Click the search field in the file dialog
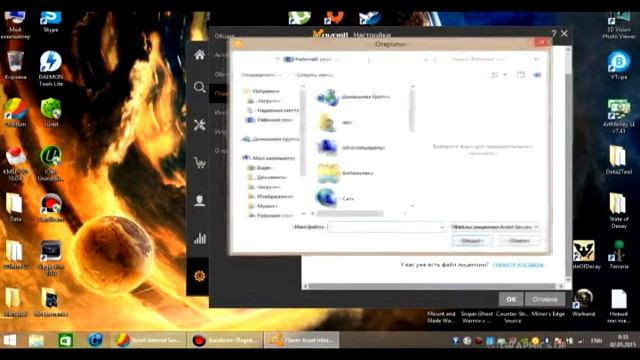Image resolution: width=640 pixels, height=360 pixels. (495, 60)
